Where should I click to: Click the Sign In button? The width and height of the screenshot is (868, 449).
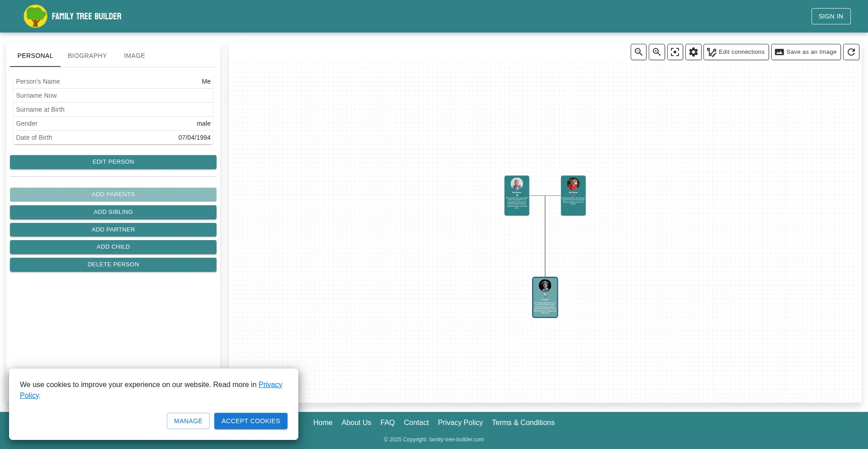click(830, 16)
